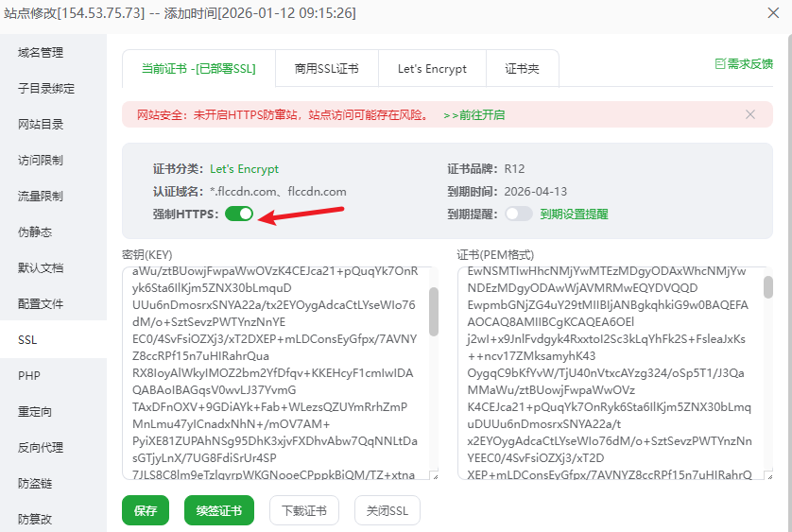This screenshot has width=792, height=532.
Task: Follow the 前往开启 link
Action: tap(473, 114)
